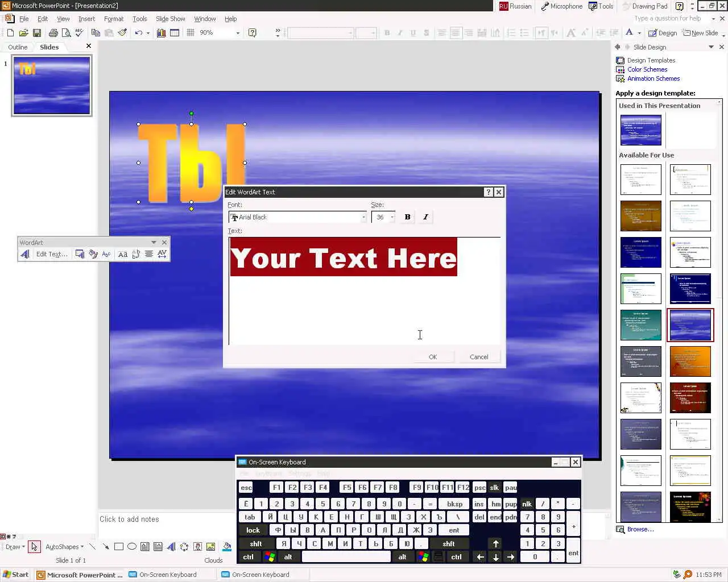
Task: Switch to the Slides tab
Action: coord(49,47)
